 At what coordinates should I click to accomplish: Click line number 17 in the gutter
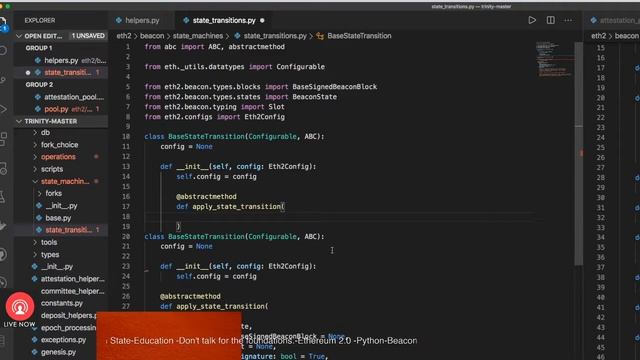[126, 207]
